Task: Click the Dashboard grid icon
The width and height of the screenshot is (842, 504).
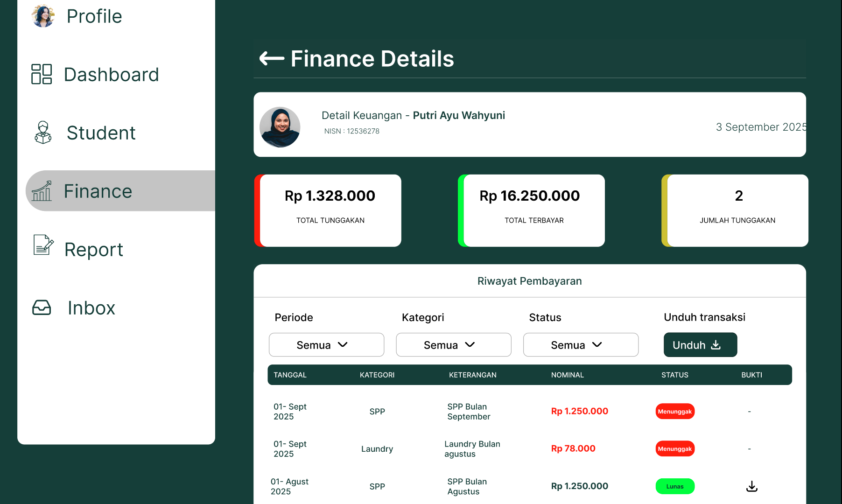Action: click(42, 74)
